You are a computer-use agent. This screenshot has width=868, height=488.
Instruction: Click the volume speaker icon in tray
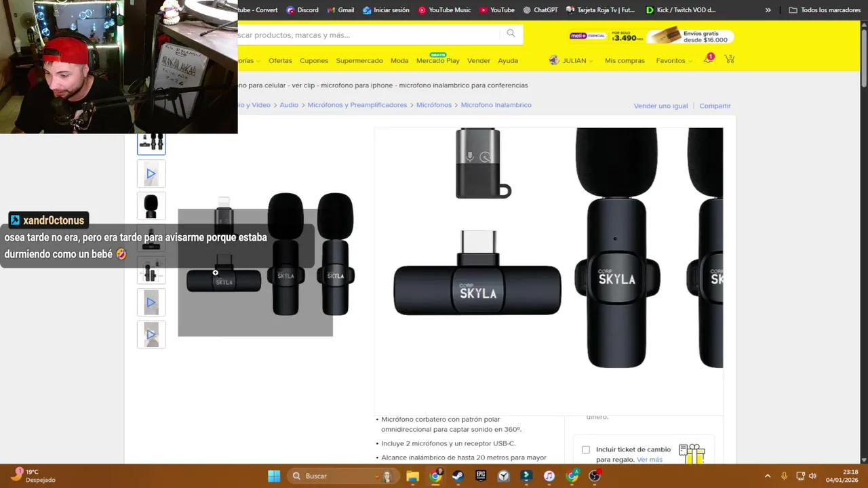coord(812,476)
